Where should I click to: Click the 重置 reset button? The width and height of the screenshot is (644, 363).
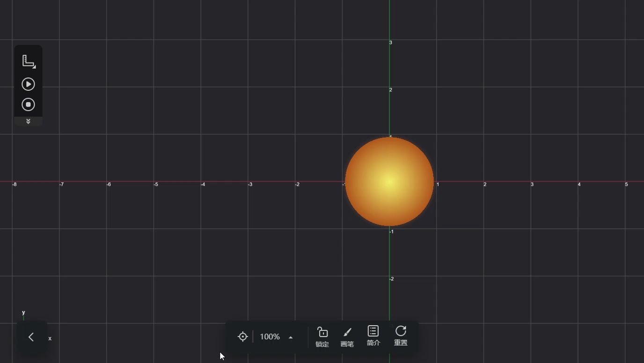click(x=401, y=336)
